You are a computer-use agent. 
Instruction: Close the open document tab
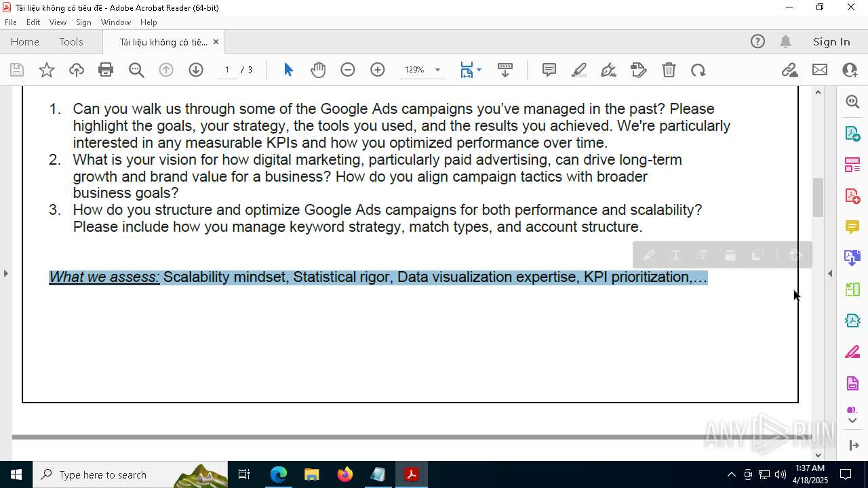tap(216, 42)
